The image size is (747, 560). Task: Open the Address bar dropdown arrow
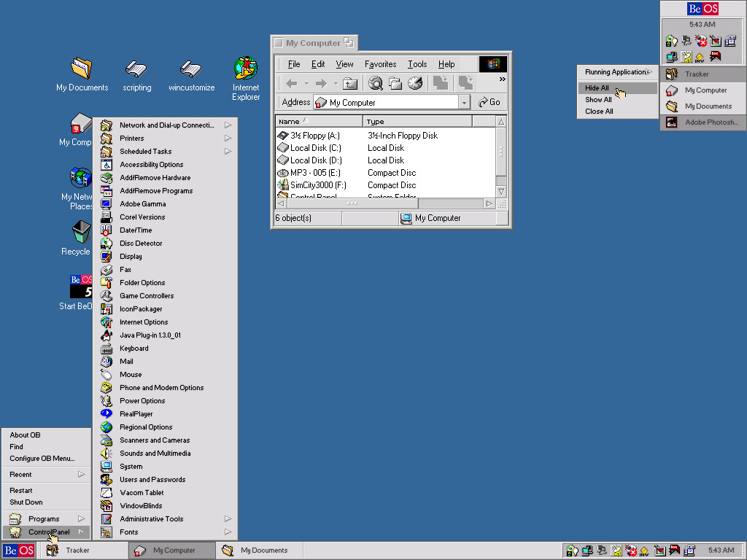(464, 102)
